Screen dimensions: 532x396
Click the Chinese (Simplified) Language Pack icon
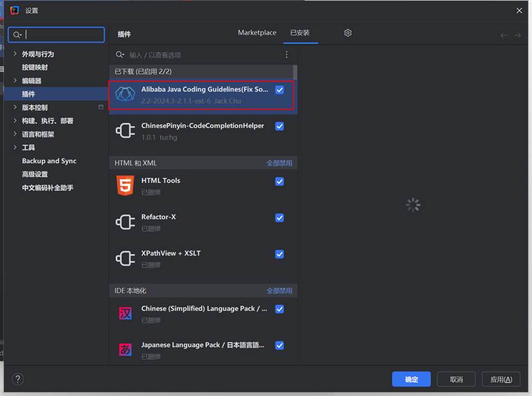click(x=125, y=313)
